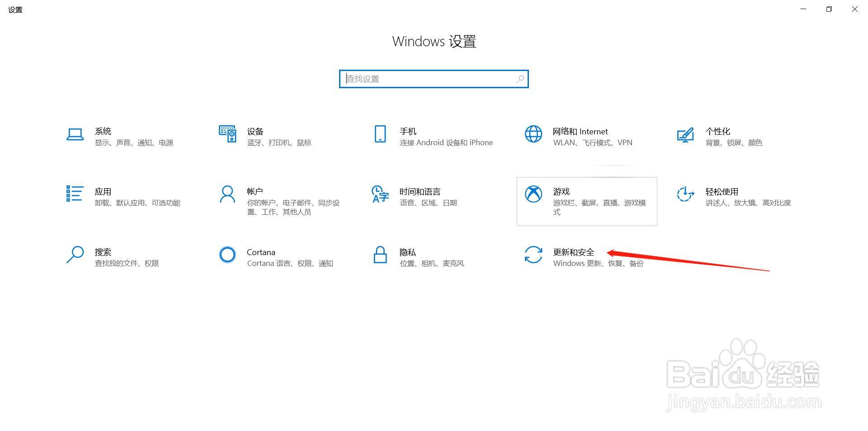Restore down the 设置 window
The height and width of the screenshot is (431, 868).
(x=829, y=9)
